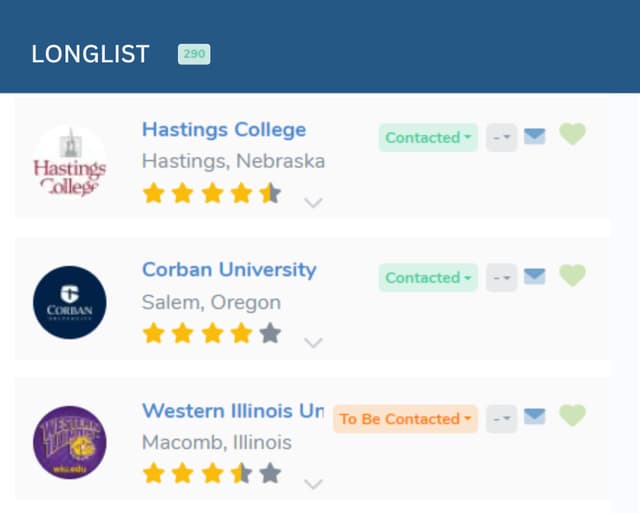Expand the Western Illinois details chevron

(313, 484)
